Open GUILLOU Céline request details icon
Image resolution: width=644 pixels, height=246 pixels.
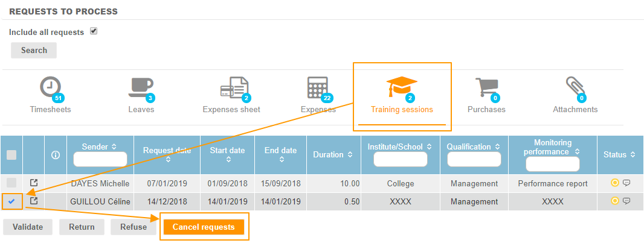pos(34,201)
